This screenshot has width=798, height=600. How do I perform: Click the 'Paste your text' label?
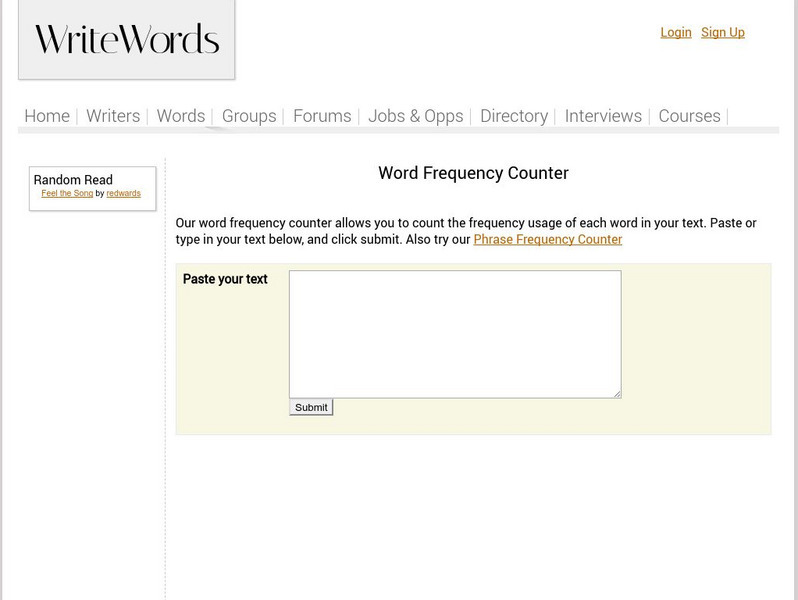click(x=225, y=279)
